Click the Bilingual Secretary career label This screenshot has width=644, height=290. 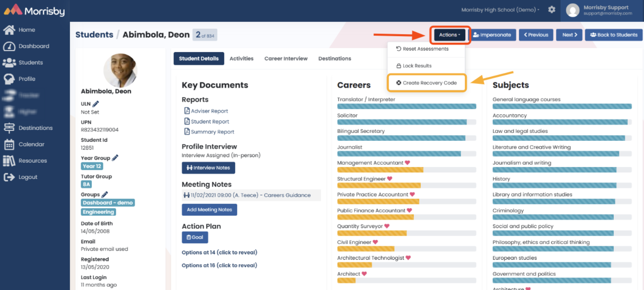[x=361, y=131]
